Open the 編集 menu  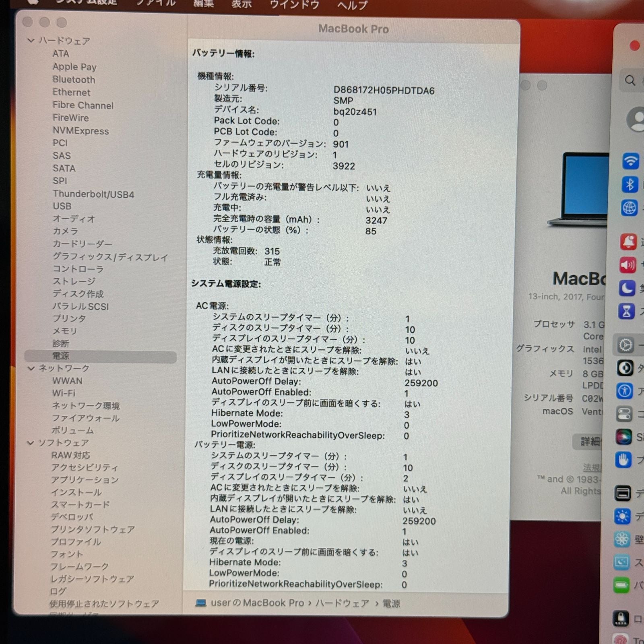(203, 3)
